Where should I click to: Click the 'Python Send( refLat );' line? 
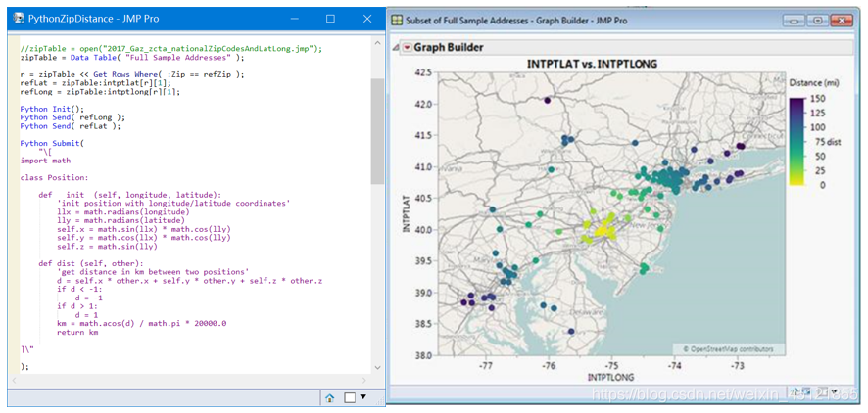(71, 126)
